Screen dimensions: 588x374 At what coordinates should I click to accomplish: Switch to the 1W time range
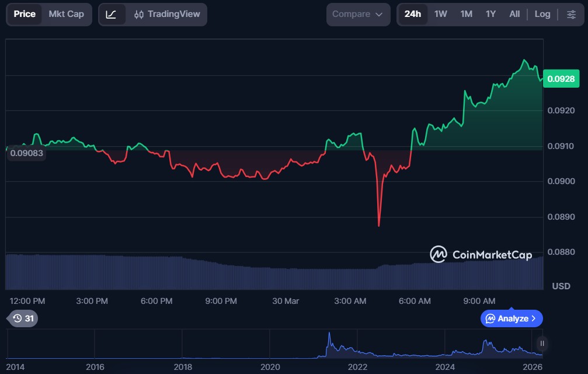(441, 14)
